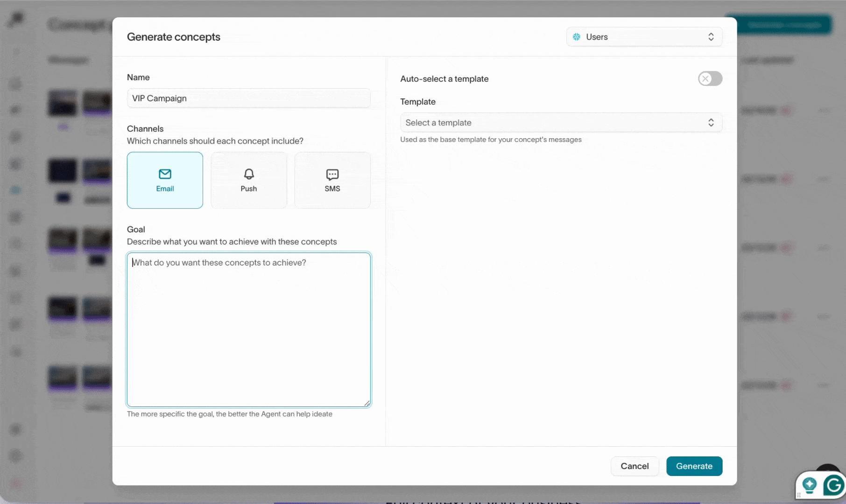
Task: Click the dark circular chat button behind Grammarly
Action: [827, 468]
